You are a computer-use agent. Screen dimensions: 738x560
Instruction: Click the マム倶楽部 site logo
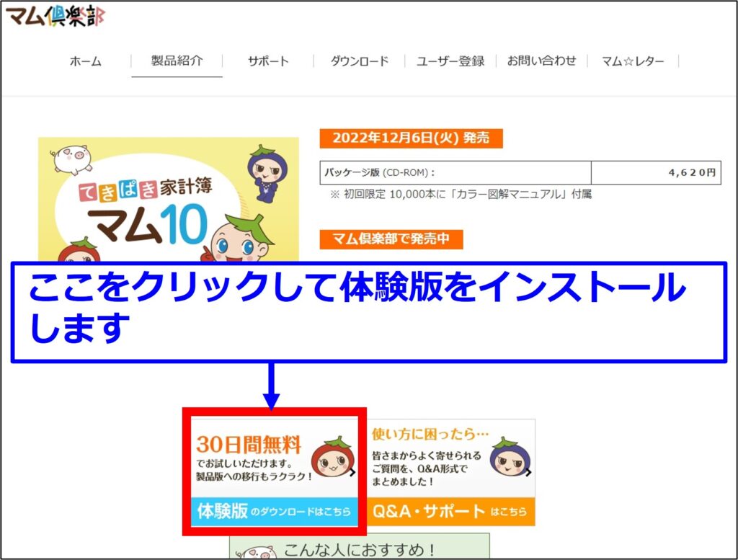point(55,16)
